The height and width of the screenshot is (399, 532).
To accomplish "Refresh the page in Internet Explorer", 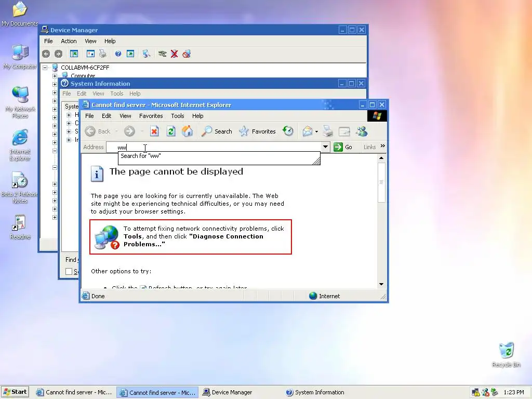I will coord(171,131).
